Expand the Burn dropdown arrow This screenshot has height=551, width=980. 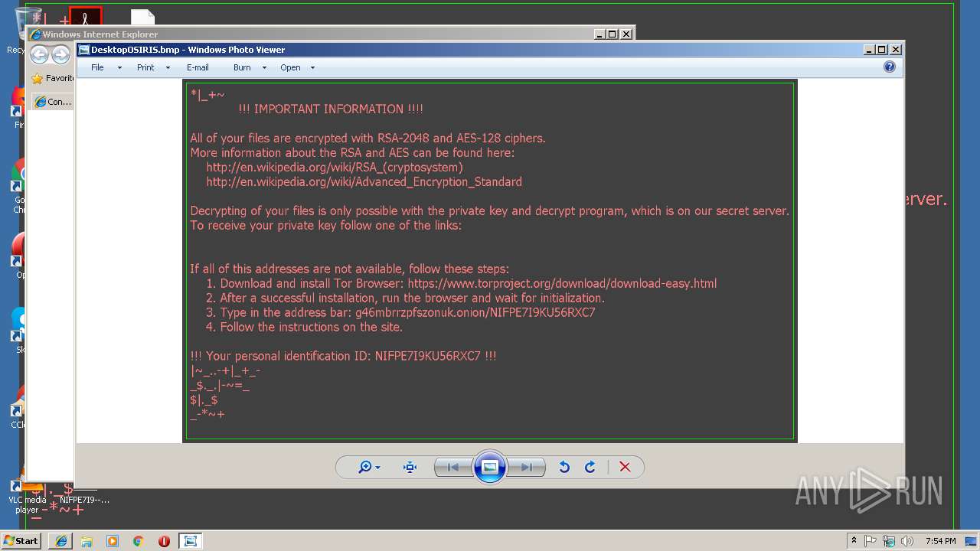264,67
